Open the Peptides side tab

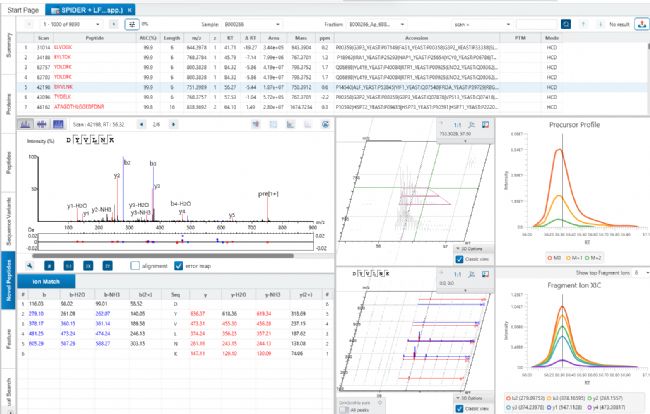coord(9,162)
